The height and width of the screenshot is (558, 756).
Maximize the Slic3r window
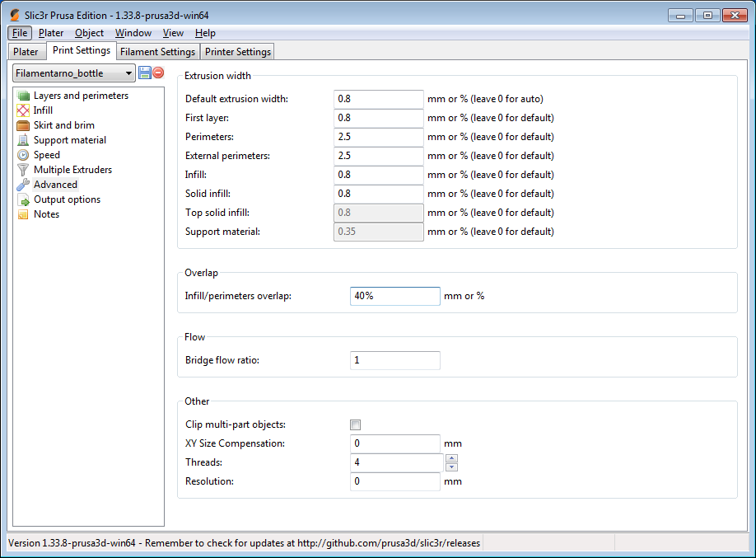pyautogui.click(x=707, y=16)
